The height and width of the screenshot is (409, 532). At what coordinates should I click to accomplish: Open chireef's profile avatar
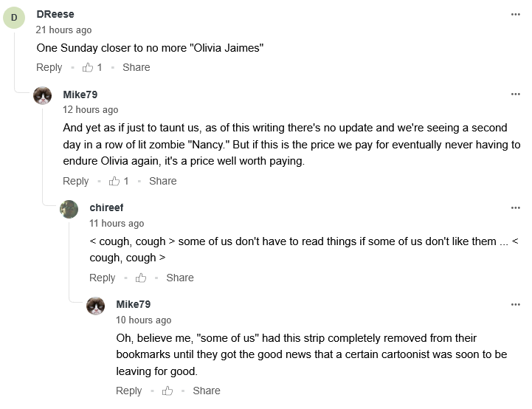tap(69, 209)
